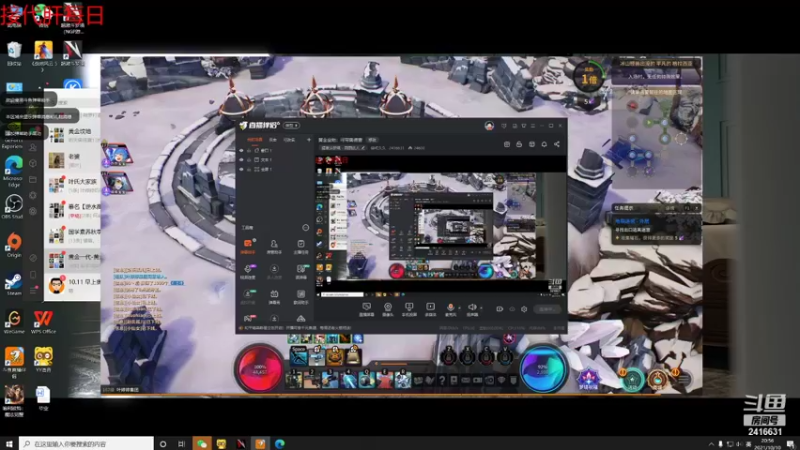Open WeChat from the taskbar

[202, 443]
